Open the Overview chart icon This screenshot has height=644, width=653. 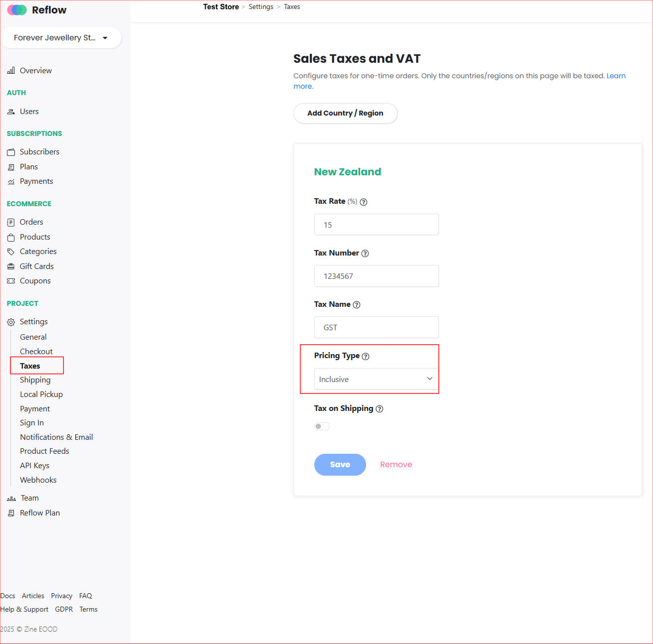click(11, 71)
